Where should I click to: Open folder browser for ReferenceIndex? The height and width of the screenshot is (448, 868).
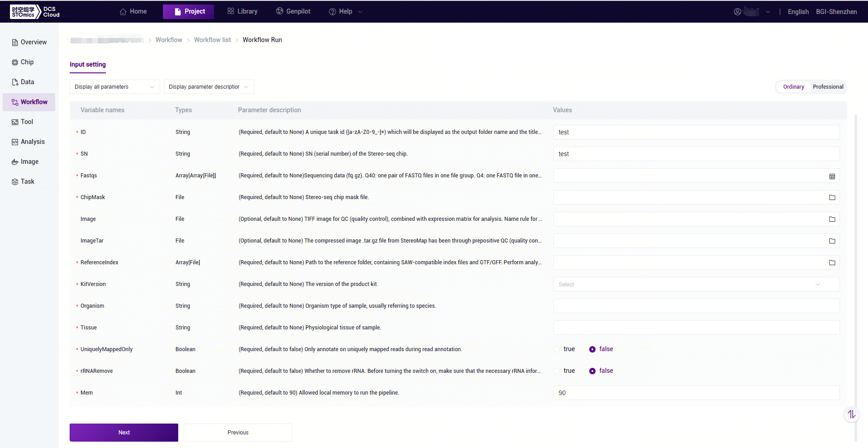click(832, 262)
